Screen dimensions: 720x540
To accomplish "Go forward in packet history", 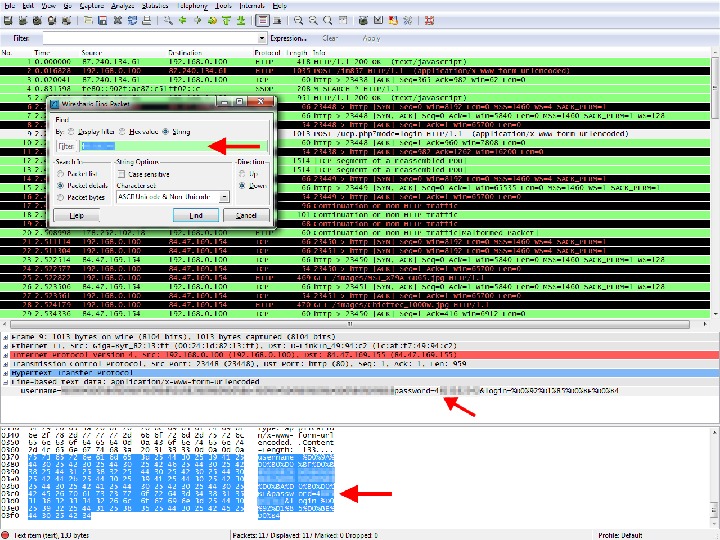I will [197, 21].
